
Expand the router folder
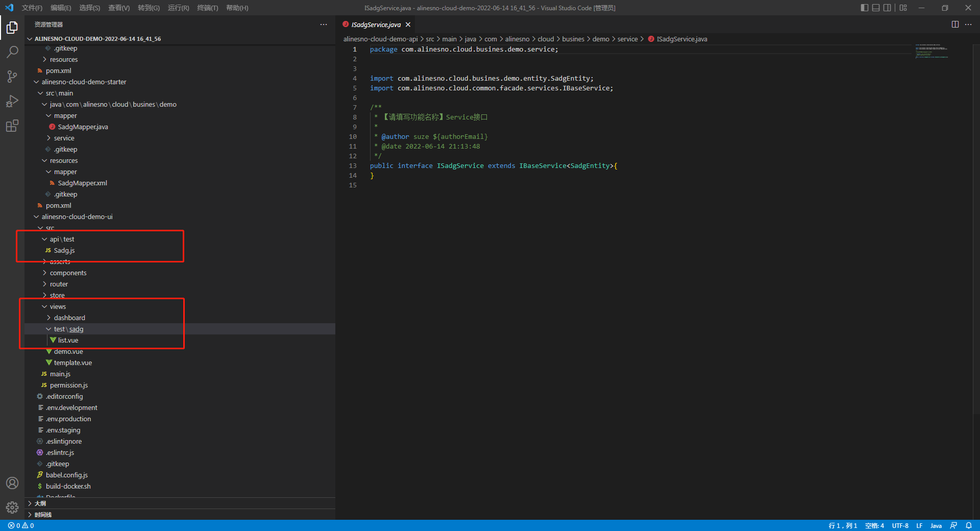point(59,284)
